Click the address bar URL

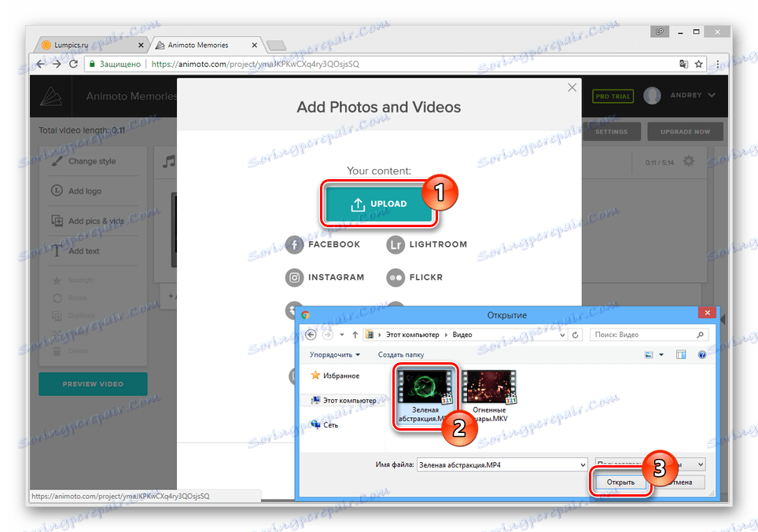pos(256,64)
